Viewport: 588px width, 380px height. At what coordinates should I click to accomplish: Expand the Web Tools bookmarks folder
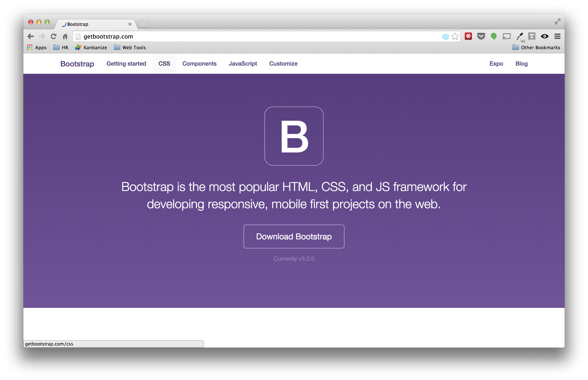[x=130, y=47]
